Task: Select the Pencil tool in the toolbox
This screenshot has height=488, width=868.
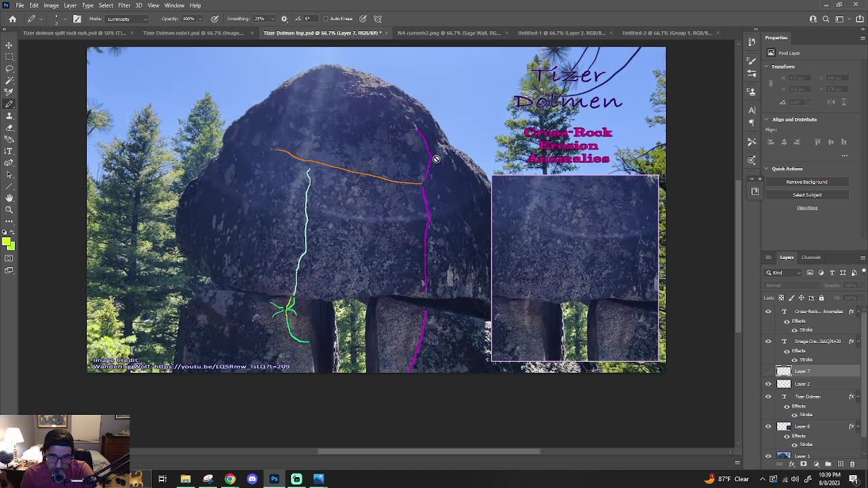Action: [x=9, y=104]
